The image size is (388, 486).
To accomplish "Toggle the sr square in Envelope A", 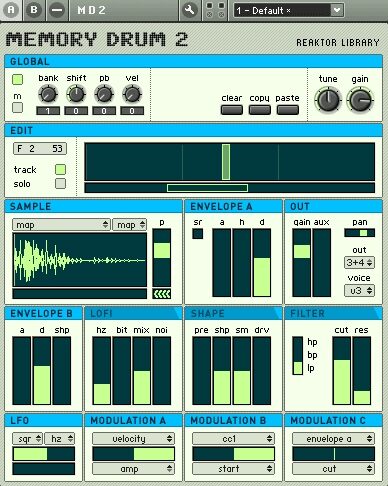I will click(197, 234).
